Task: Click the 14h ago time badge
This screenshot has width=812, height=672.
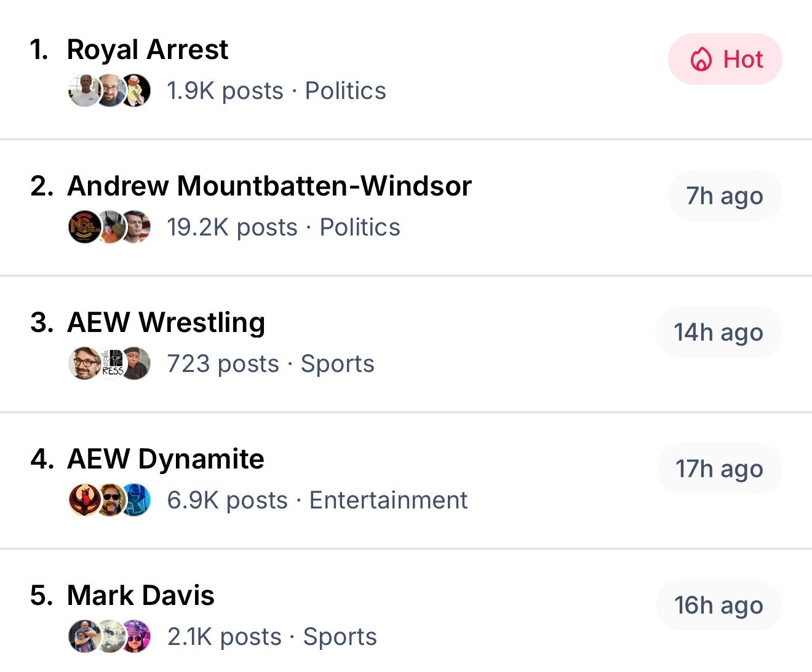Action: point(718,333)
